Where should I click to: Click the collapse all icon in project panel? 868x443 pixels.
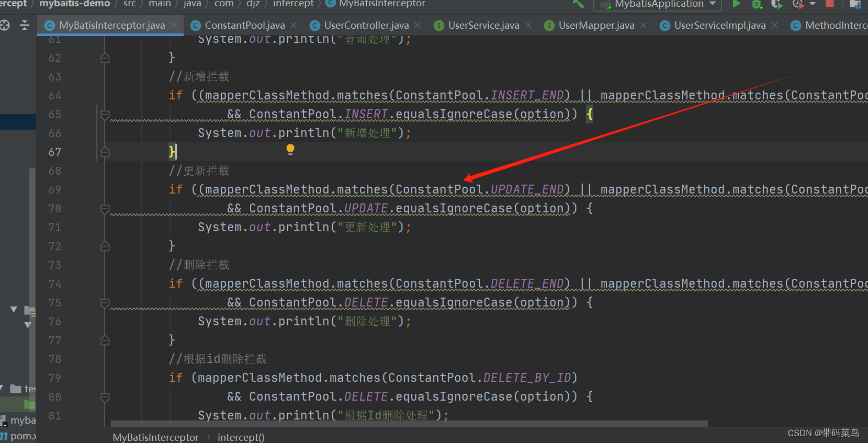click(25, 25)
